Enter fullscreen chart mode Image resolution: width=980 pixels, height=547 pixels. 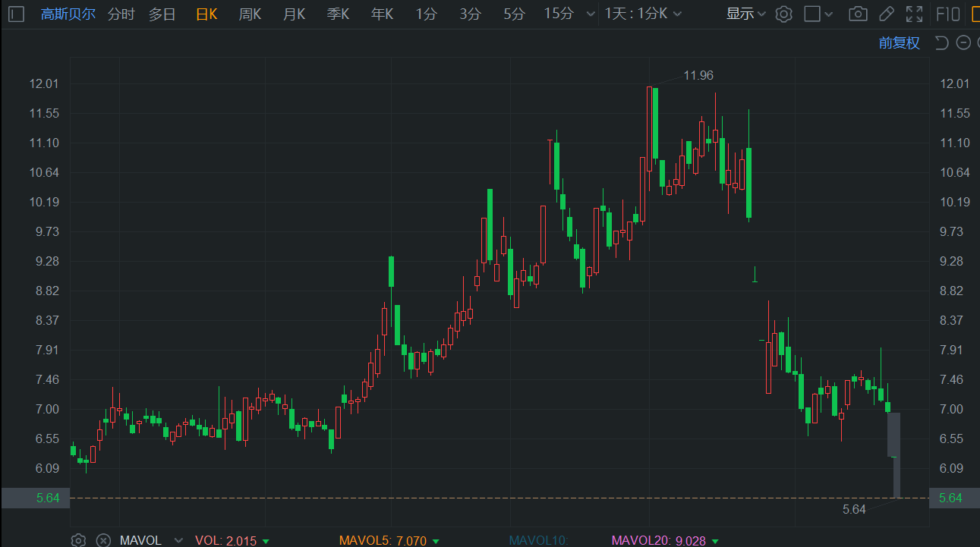(915, 14)
